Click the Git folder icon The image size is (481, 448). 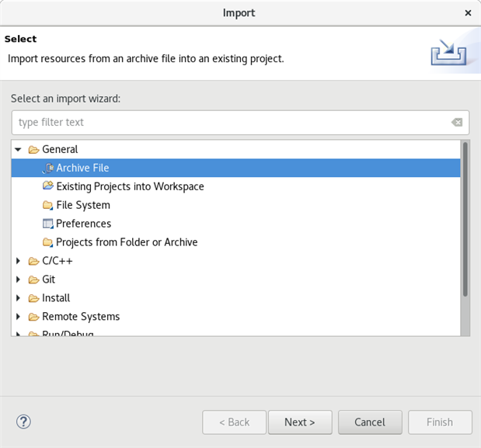coord(33,280)
